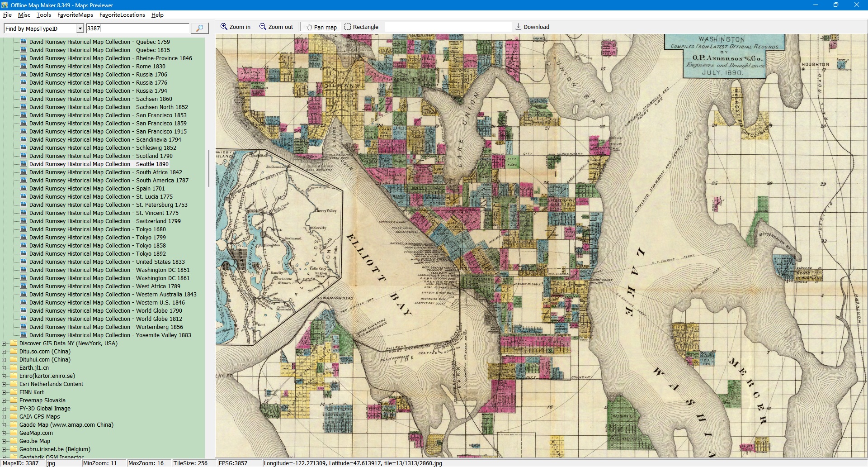This screenshot has width=868, height=467.
Task: Expand the Esri Netherlands Content folder
Action: (4, 384)
